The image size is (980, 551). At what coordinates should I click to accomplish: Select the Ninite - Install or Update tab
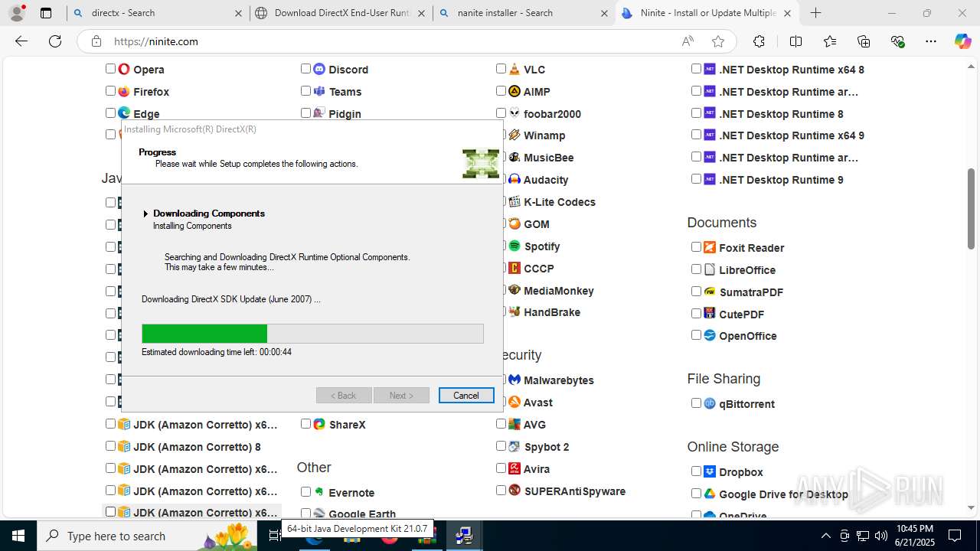707,13
